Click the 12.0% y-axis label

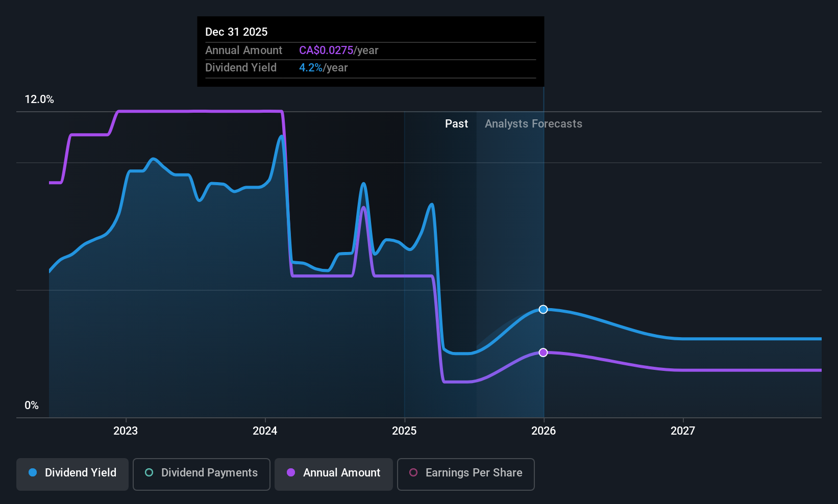coord(39,99)
